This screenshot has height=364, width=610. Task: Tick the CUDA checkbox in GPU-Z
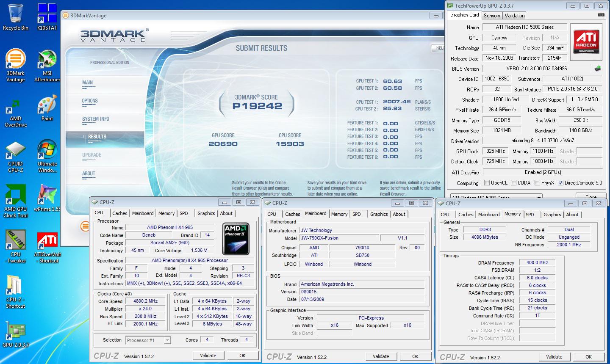(513, 183)
